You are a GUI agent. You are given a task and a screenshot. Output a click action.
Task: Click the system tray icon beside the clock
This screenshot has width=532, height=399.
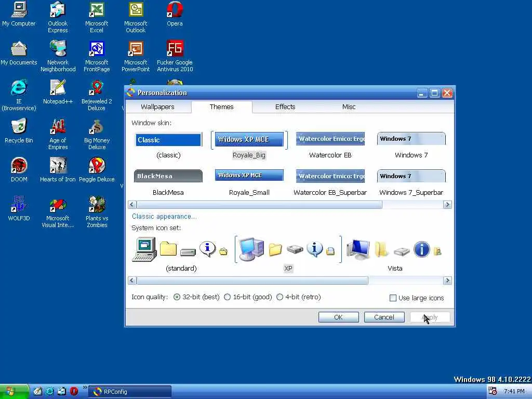[493, 391]
